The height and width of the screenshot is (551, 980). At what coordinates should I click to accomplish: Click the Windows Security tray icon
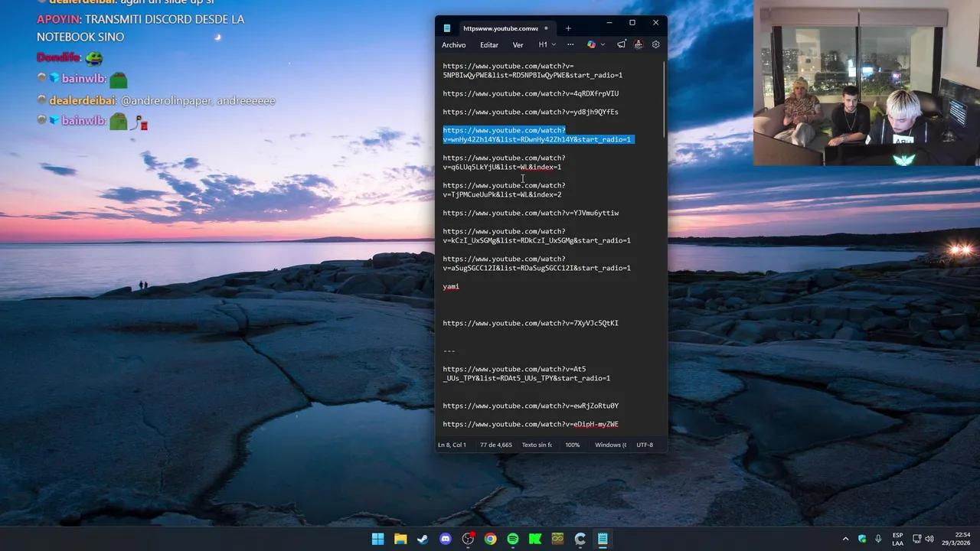[862, 539]
